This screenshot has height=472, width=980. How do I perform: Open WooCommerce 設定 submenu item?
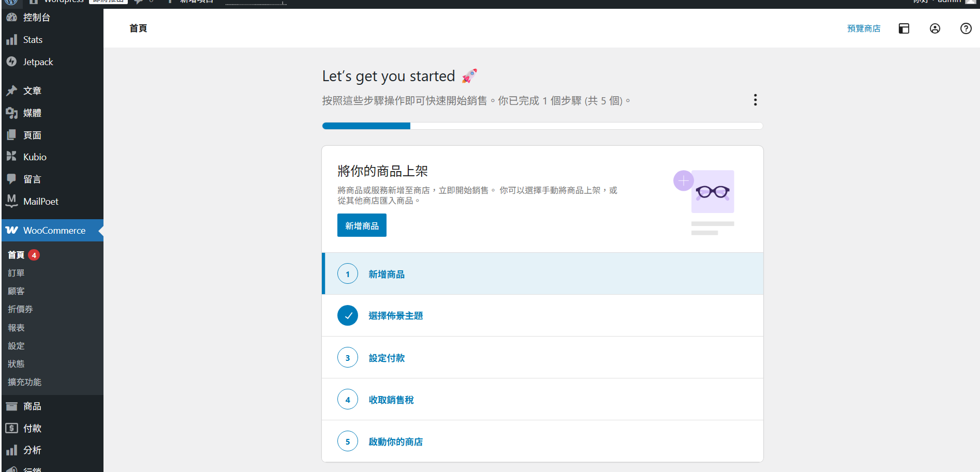pos(16,346)
